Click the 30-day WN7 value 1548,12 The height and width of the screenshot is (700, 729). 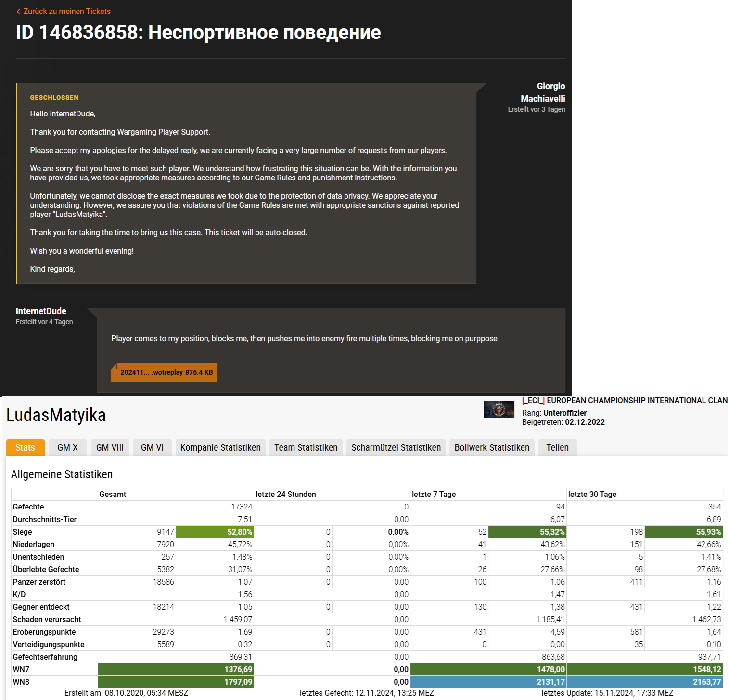click(645, 669)
